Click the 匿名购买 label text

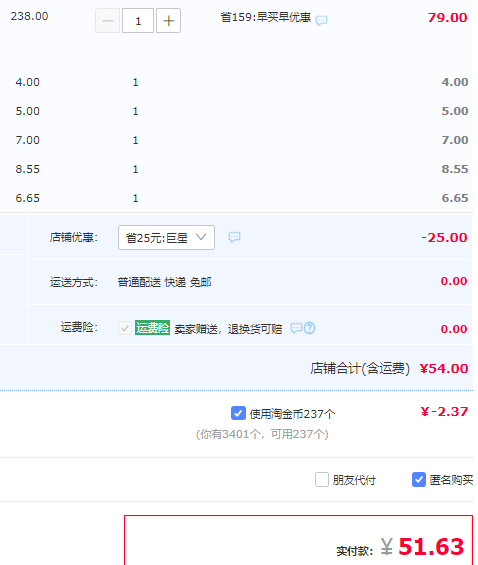[x=451, y=480]
